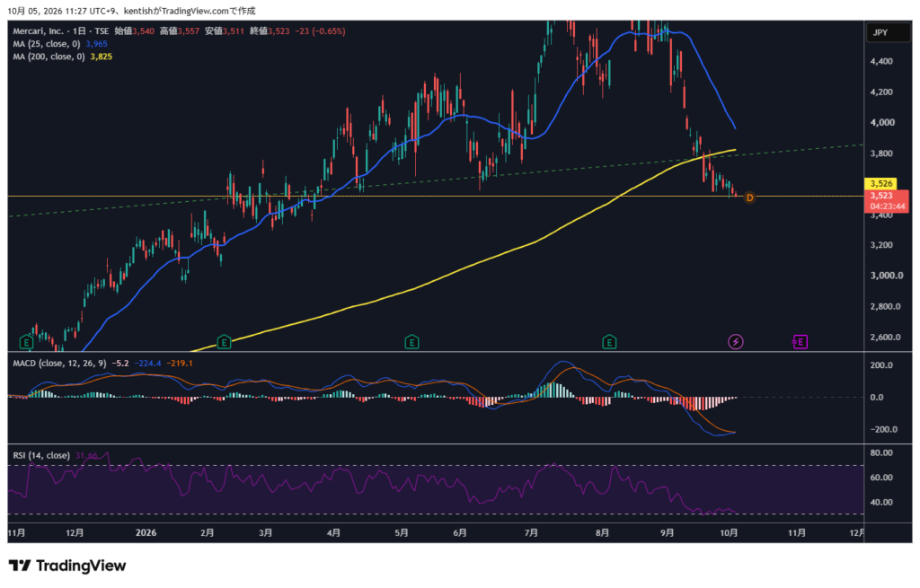Click the MACD signal value −219.1

[180, 364]
